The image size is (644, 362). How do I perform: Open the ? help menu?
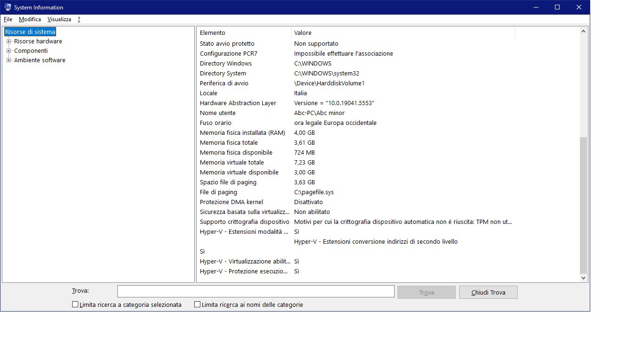[x=79, y=19]
